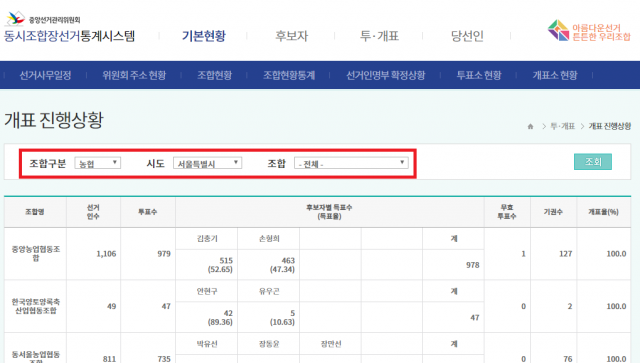Image resolution: width=640 pixels, height=363 pixels.
Task: Open the 후보자 main menu
Action: coord(291,36)
